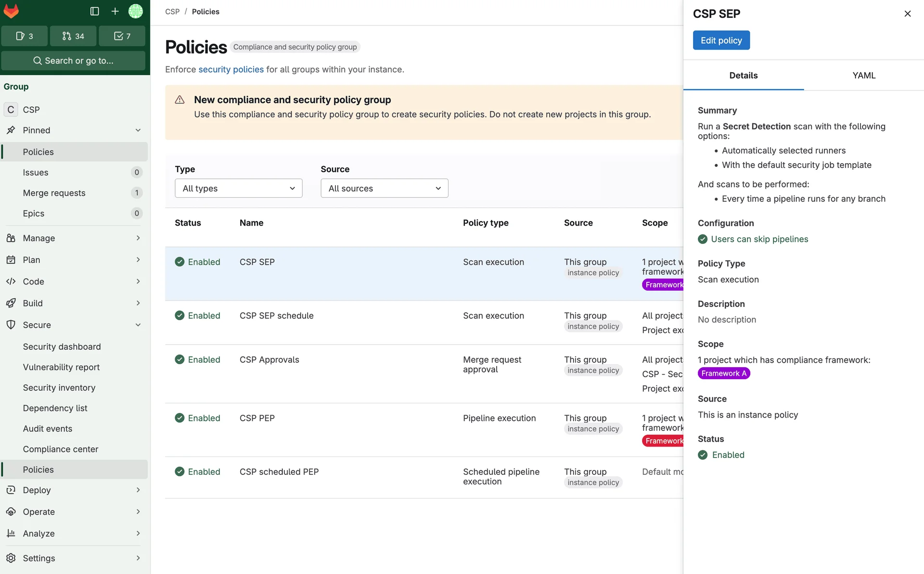Select the Secure shield icon
Screen dimensions: 924x574
(12, 325)
